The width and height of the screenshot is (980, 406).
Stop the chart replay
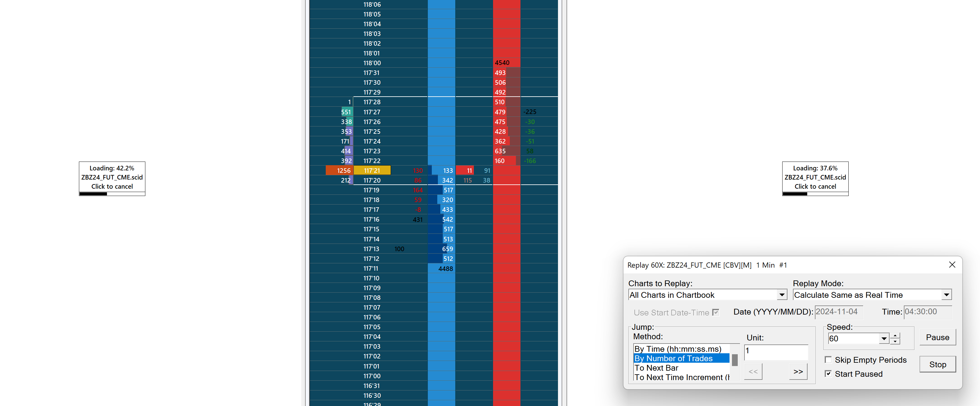937,365
